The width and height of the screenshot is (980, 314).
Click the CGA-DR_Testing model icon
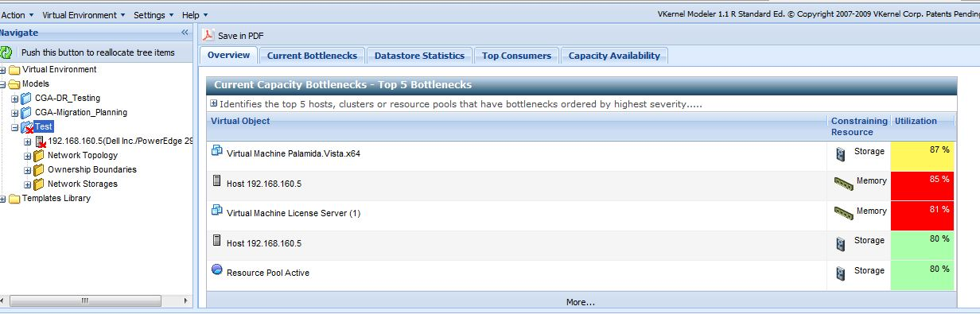[26, 99]
